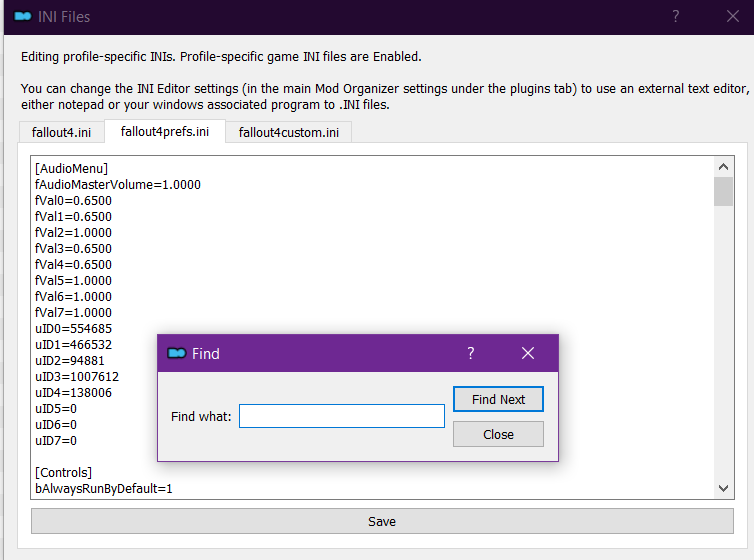Screen dimensions: 754x560
Task: Close the INI Files window
Action: click(732, 17)
